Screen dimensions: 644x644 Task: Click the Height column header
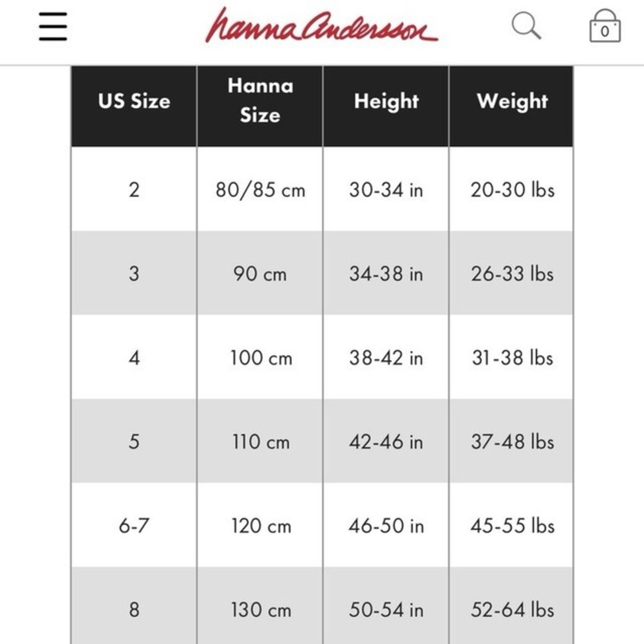click(386, 106)
